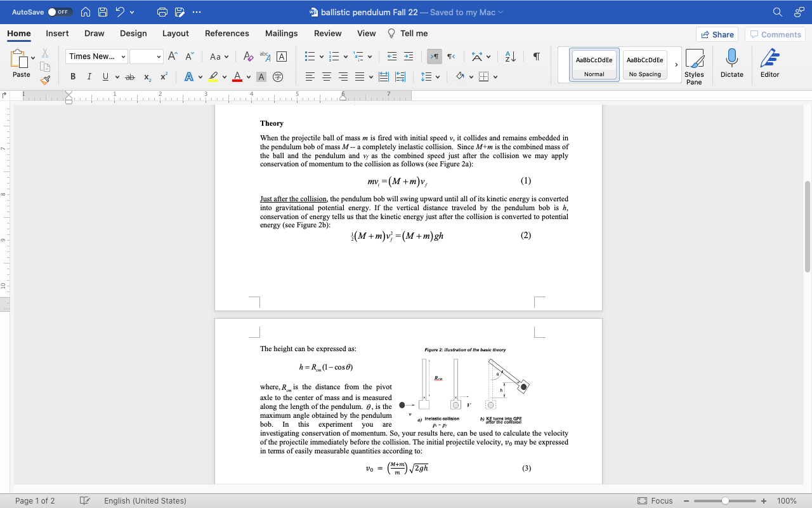The height and width of the screenshot is (508, 812).
Task: Open the Review tab
Action: pyautogui.click(x=328, y=33)
